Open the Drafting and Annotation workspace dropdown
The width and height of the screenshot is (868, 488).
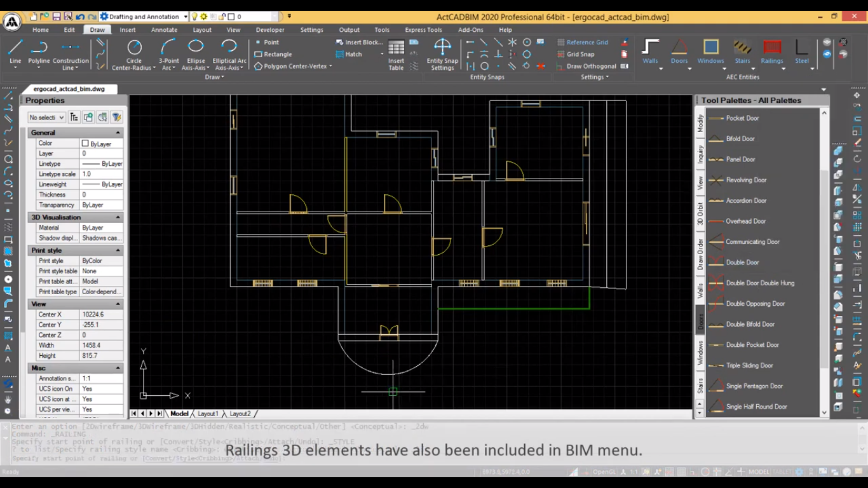[x=186, y=17]
